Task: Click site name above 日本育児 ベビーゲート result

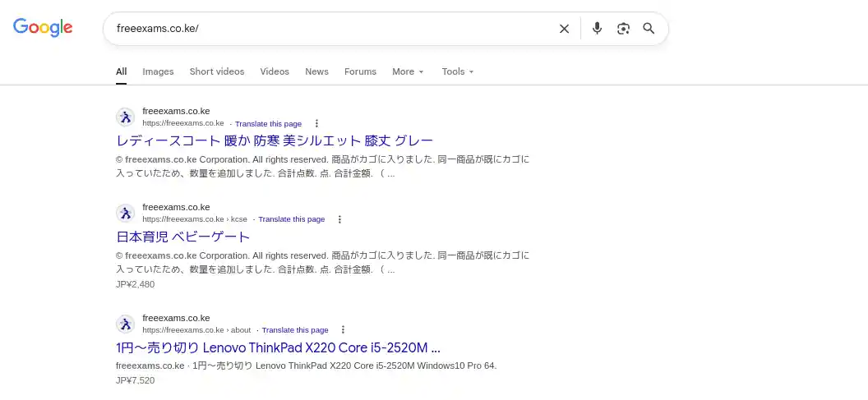Action: (176, 207)
